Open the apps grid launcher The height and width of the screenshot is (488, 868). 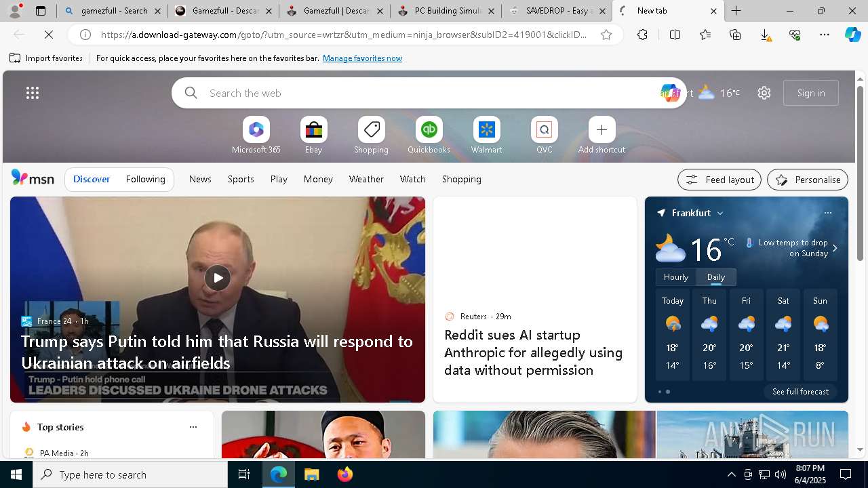tap(33, 93)
